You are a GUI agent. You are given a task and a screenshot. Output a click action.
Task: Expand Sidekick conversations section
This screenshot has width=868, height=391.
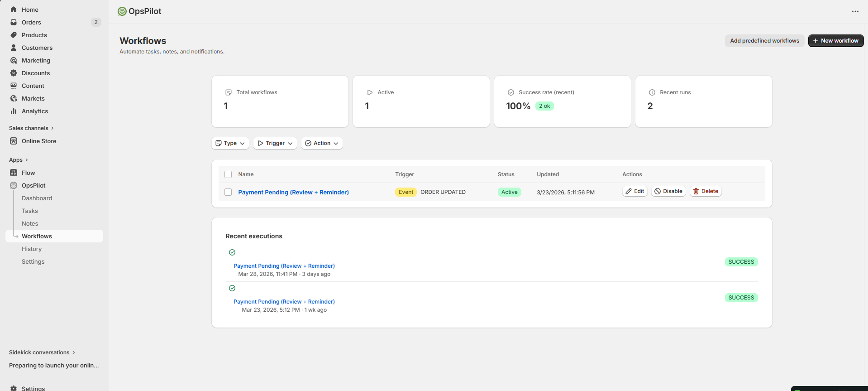(x=42, y=352)
